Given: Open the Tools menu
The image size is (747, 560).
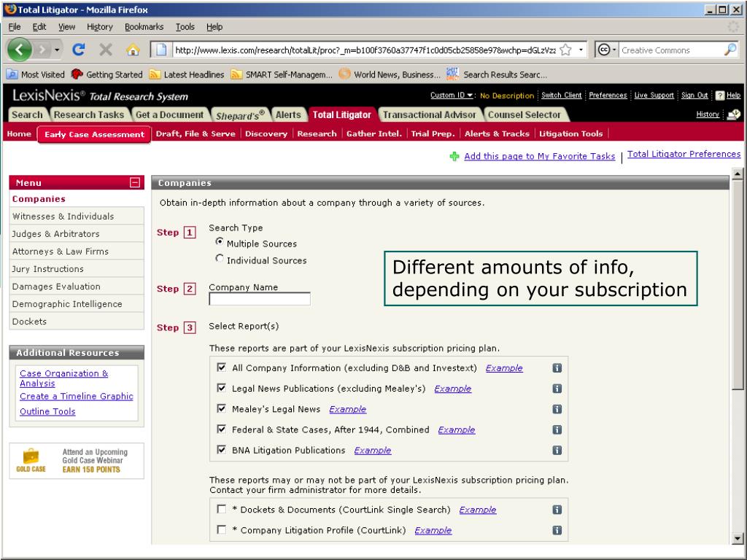Looking at the screenshot, I should click(185, 27).
